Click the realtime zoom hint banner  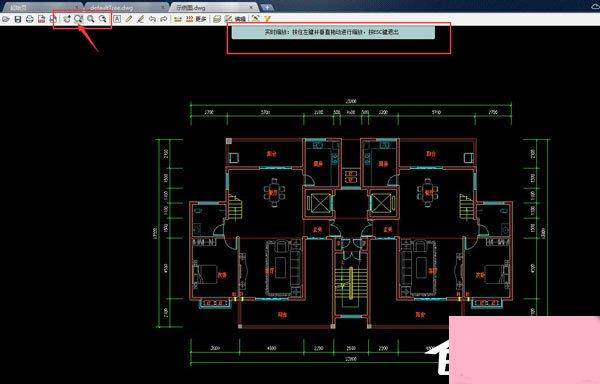click(333, 33)
